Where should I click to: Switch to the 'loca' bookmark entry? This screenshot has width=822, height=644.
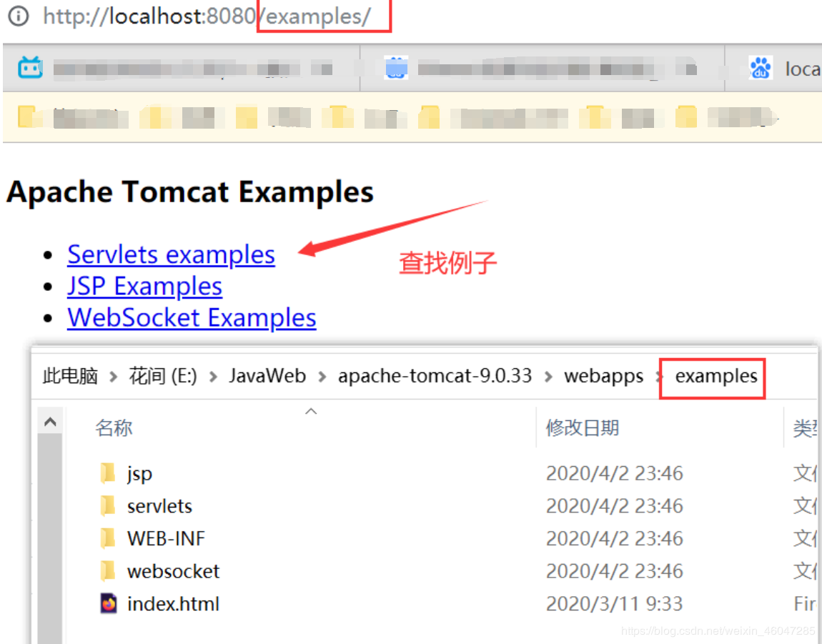pos(802,69)
